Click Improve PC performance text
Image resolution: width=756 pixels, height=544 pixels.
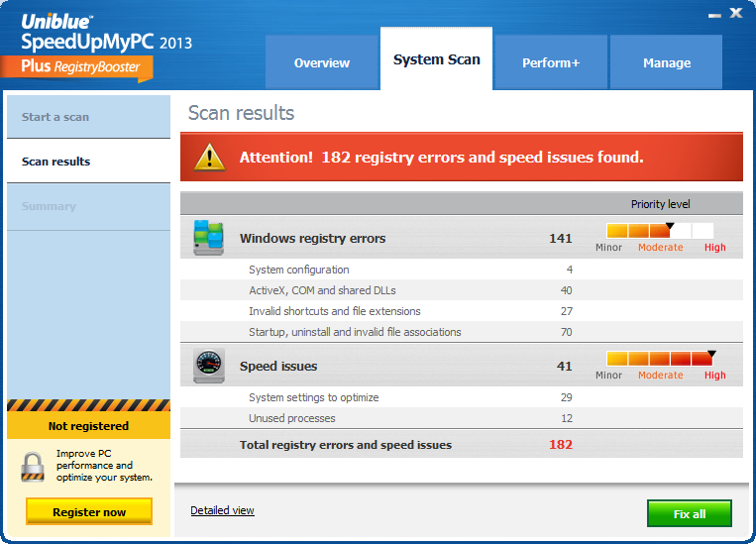[104, 466]
